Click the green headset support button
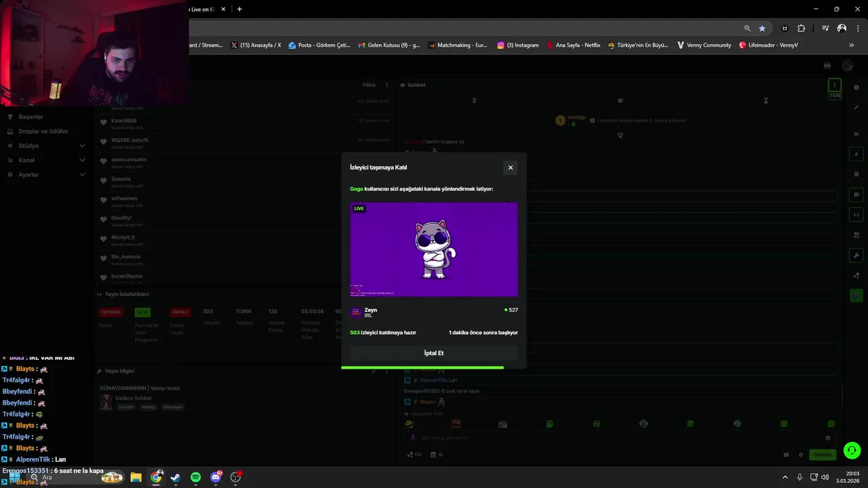 (x=852, y=450)
